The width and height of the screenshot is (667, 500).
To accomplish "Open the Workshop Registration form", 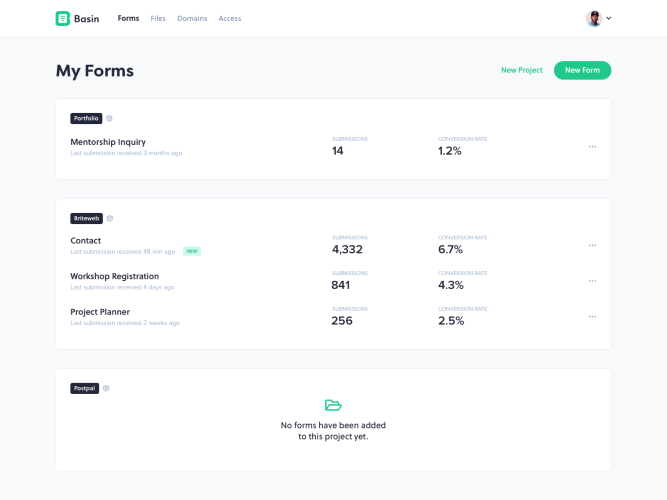I will pyautogui.click(x=114, y=276).
